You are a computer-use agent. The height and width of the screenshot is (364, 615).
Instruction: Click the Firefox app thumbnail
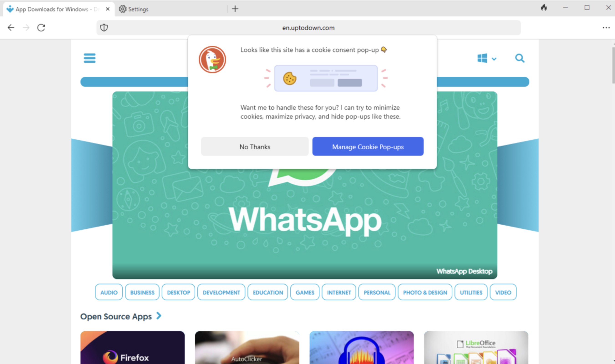133,347
